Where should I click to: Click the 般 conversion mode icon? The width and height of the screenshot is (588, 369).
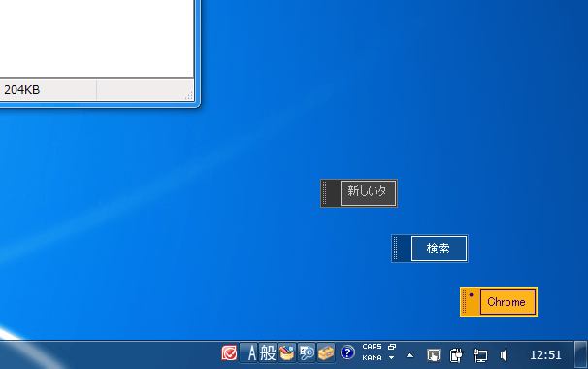(x=268, y=352)
